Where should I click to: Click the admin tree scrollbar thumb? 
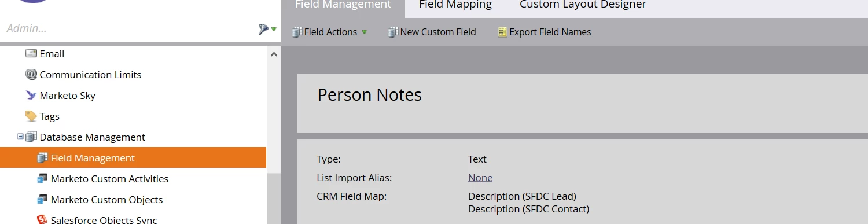click(274, 199)
